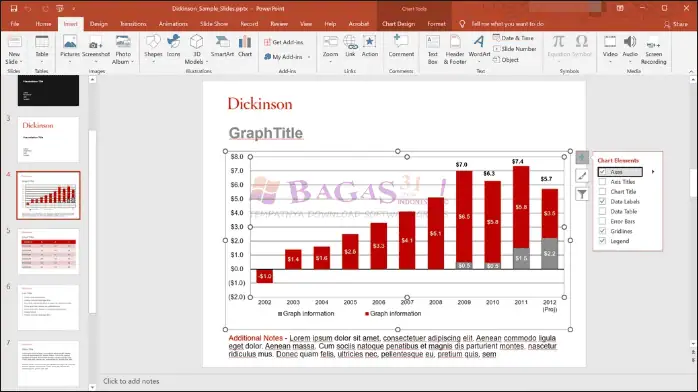
Task: Collapse the ribbon with the chevron
Action: click(x=691, y=71)
